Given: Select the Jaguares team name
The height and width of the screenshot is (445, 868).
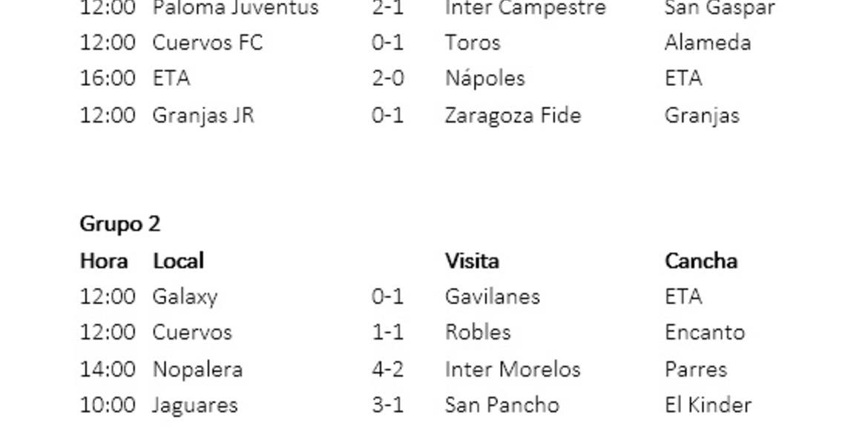Looking at the screenshot, I should click(x=194, y=405).
